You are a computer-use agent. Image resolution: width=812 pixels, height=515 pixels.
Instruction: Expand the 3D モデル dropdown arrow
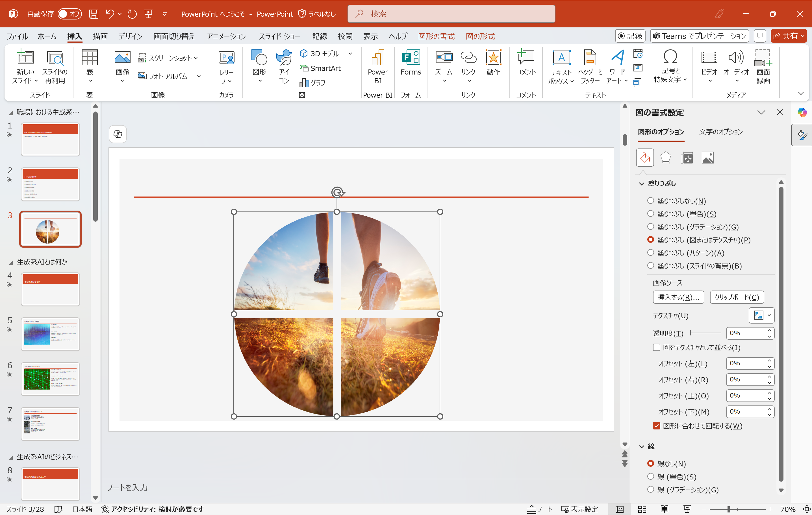point(350,54)
